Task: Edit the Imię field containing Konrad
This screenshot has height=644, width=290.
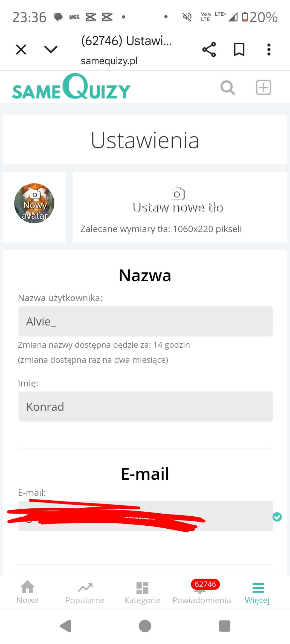Action: pyautogui.click(x=145, y=406)
